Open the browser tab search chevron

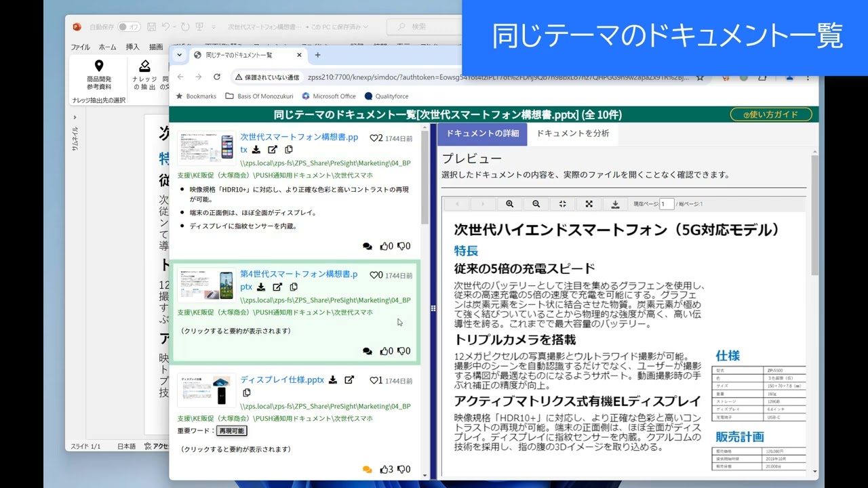pyautogui.click(x=179, y=55)
